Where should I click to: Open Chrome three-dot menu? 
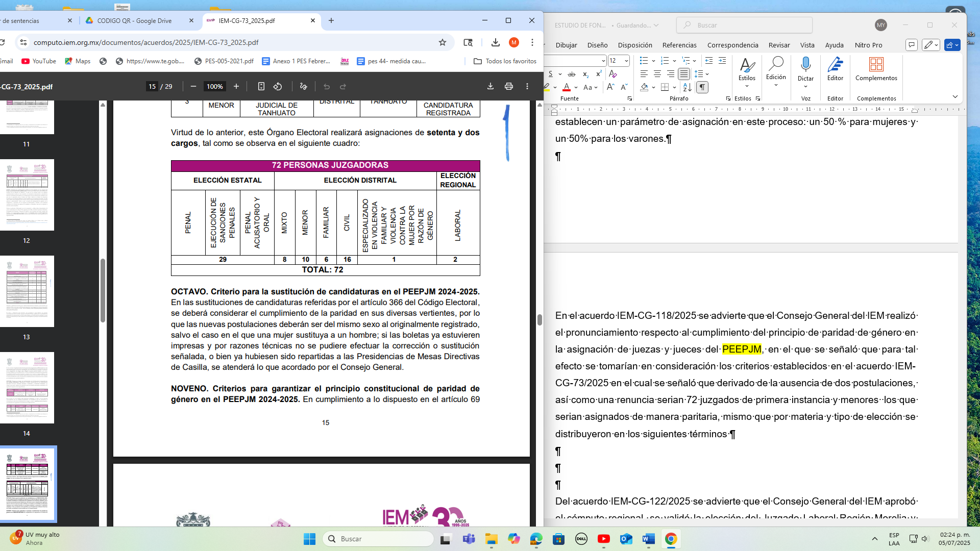(x=532, y=42)
